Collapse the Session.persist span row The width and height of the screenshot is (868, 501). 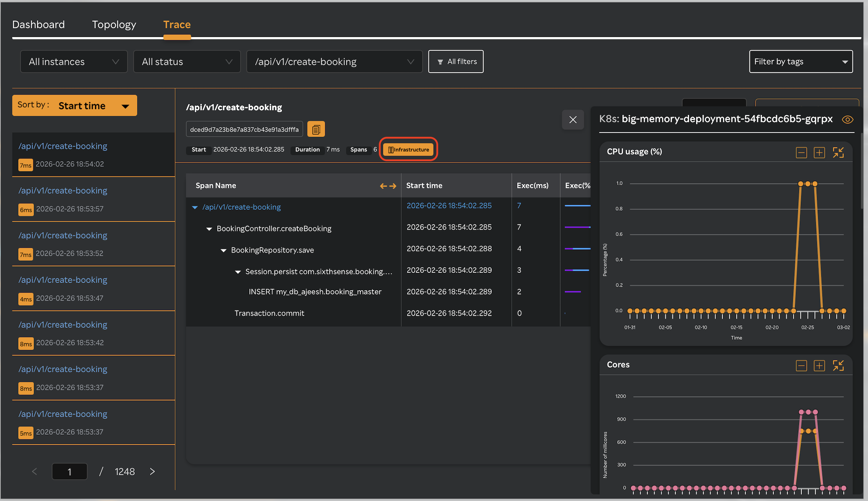click(x=238, y=272)
